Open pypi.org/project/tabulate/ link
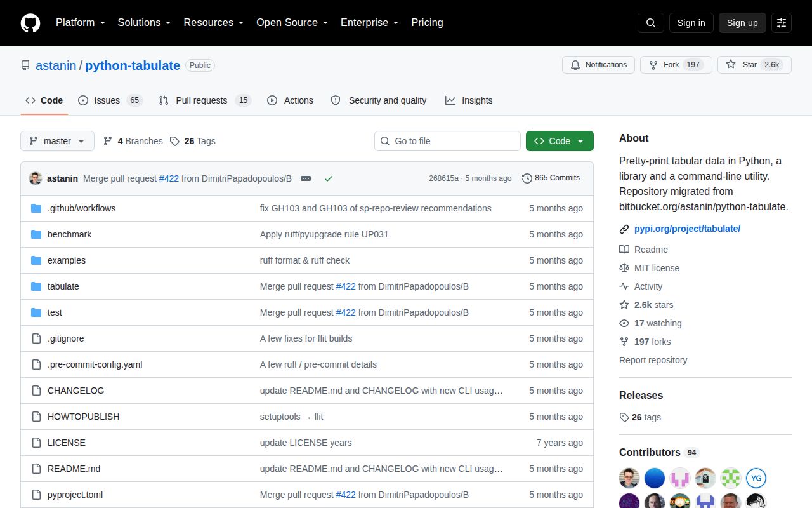 (x=687, y=229)
